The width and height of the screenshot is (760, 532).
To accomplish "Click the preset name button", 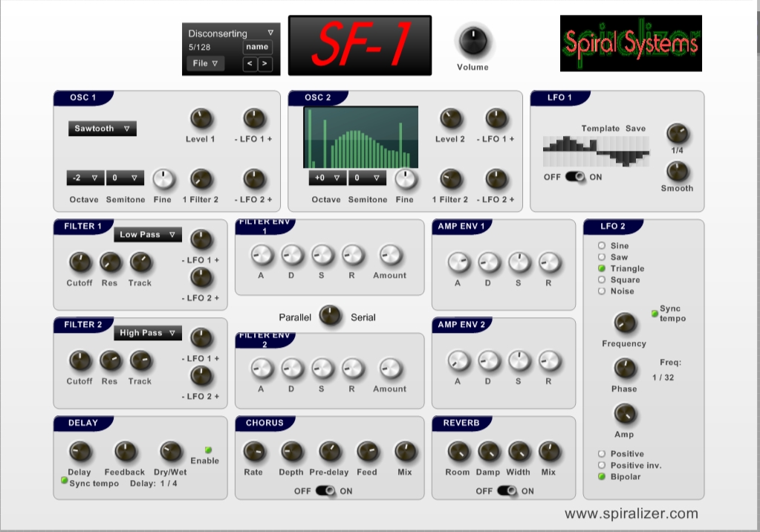I will coord(257,47).
